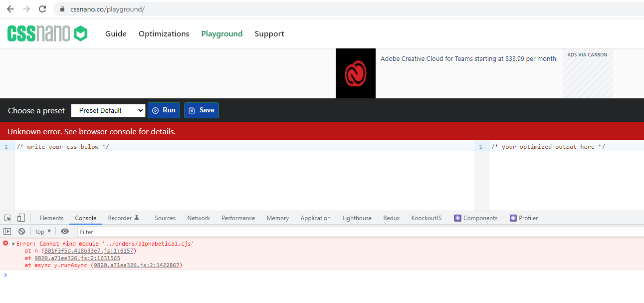Open the Support page
The image size is (644, 303).
269,34
